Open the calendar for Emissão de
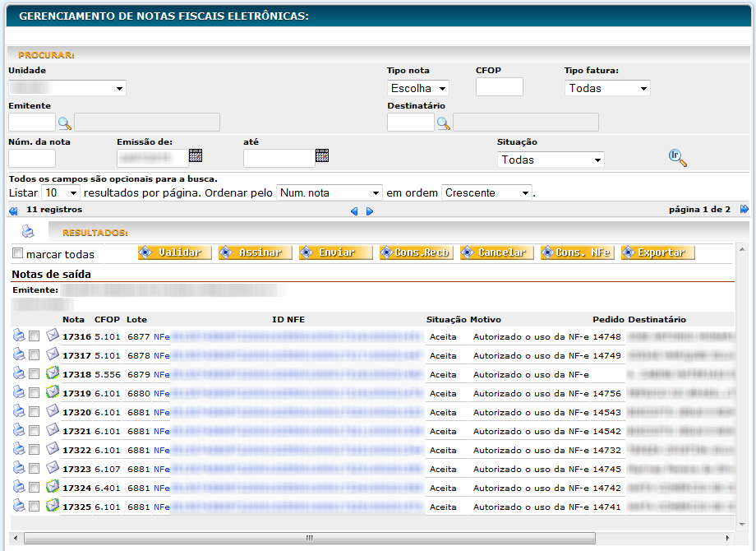756x551 pixels. [x=196, y=155]
